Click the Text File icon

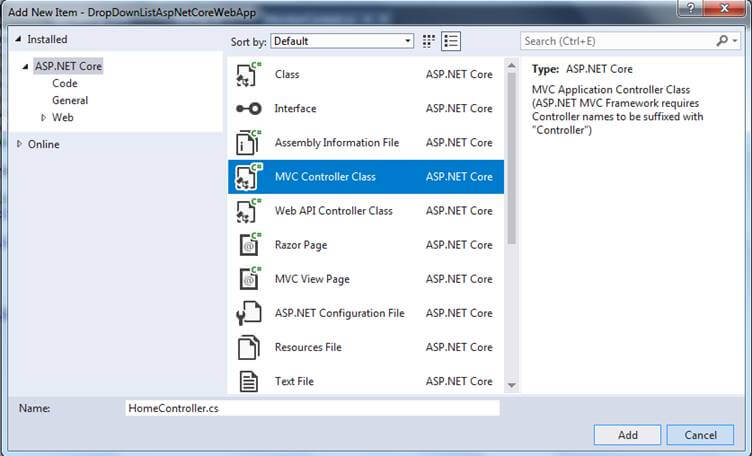tap(248, 381)
